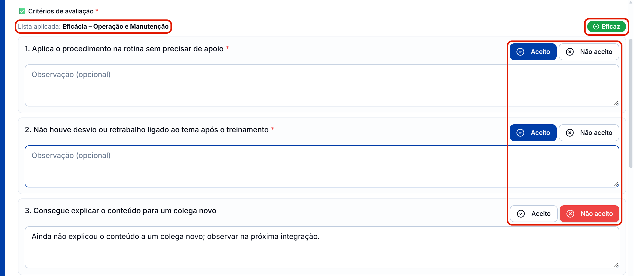644x276 pixels.
Task: Click the x-circle icon in the red Não aceito button
Action: click(570, 214)
